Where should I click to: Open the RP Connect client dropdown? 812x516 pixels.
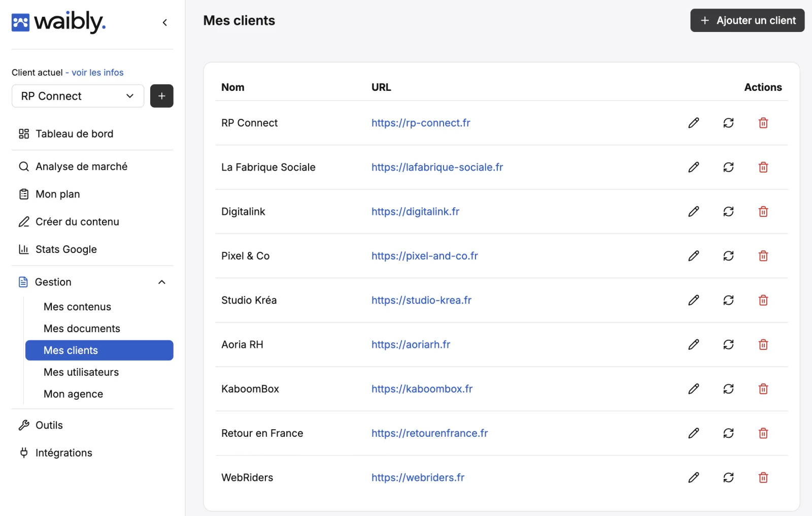point(78,96)
